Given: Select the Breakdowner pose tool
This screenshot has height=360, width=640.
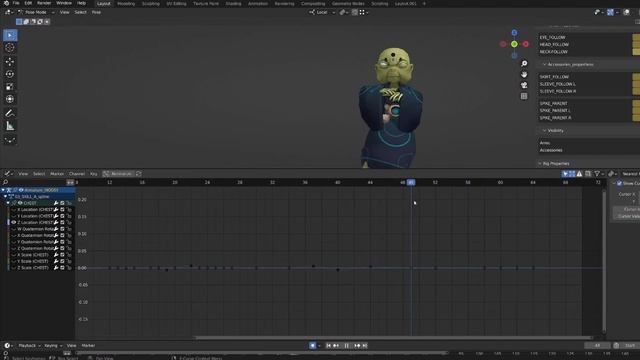Looking at the screenshot, I should (x=10, y=140).
